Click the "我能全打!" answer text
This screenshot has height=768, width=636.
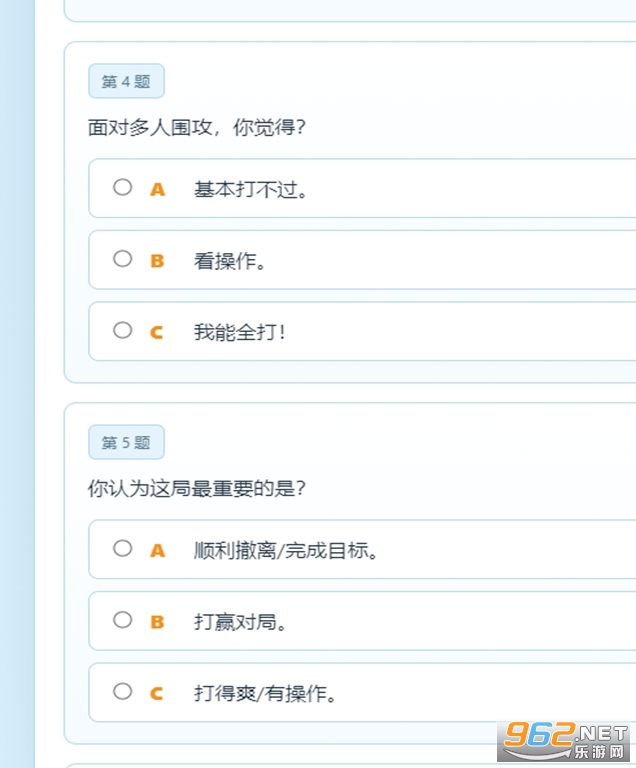point(240,333)
